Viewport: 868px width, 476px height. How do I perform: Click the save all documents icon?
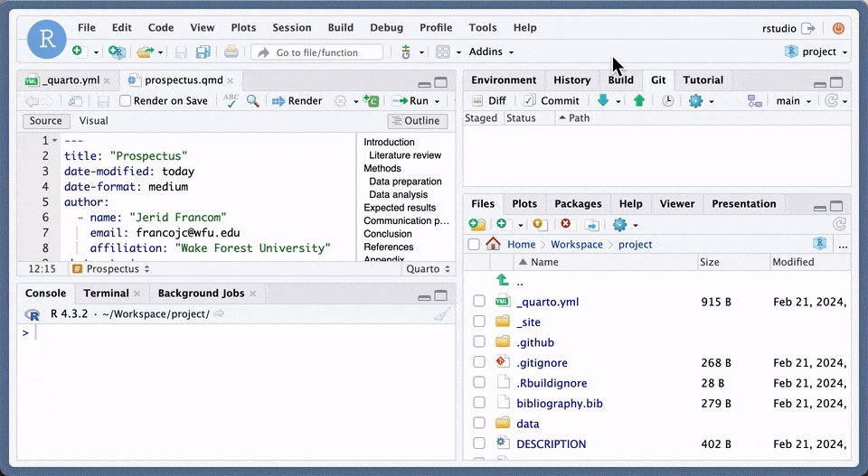click(203, 52)
